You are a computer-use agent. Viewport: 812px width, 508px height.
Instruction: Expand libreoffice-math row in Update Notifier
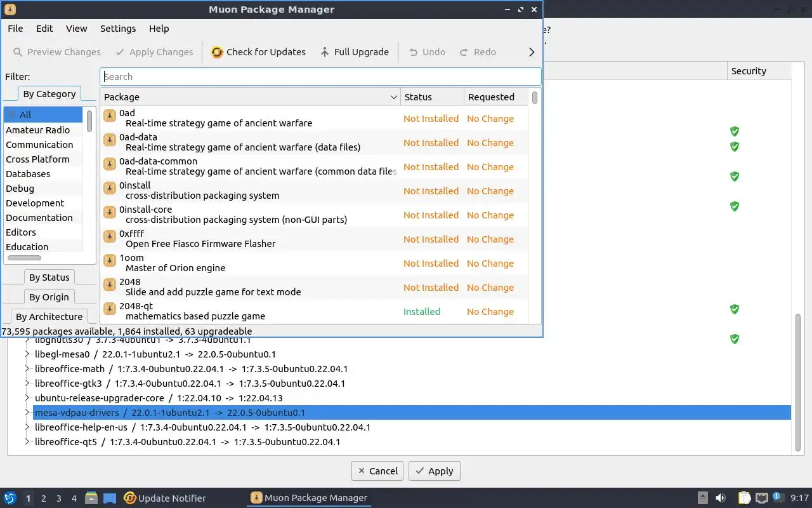click(x=27, y=369)
